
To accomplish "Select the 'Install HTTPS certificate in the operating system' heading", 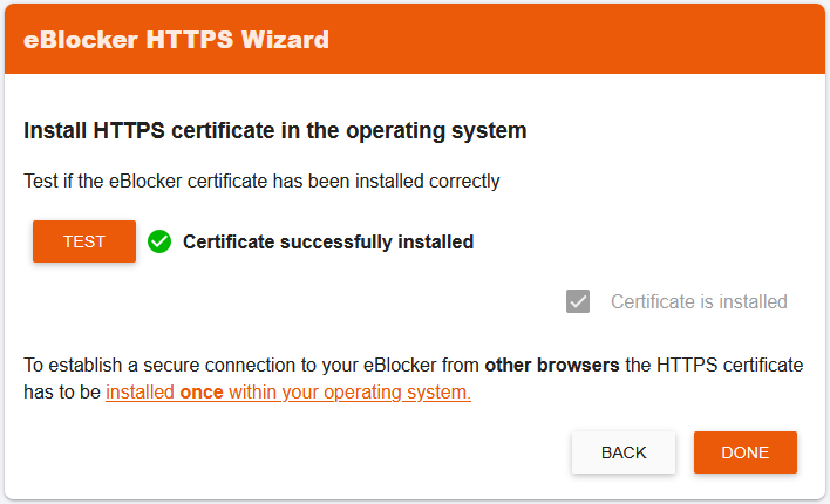I will tap(275, 130).
